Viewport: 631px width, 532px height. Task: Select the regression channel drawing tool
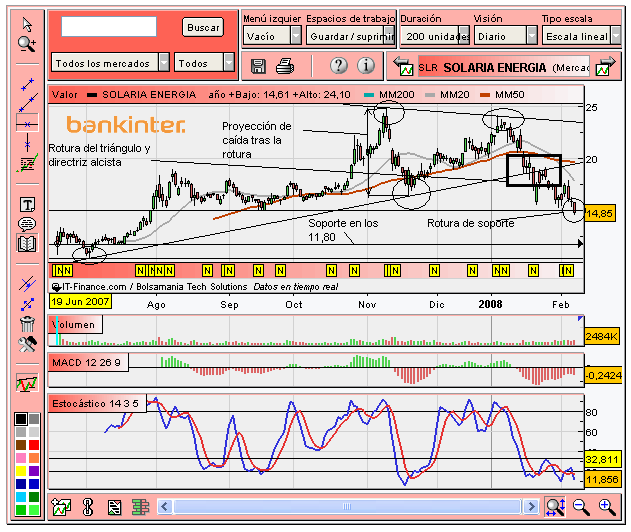coord(27,163)
